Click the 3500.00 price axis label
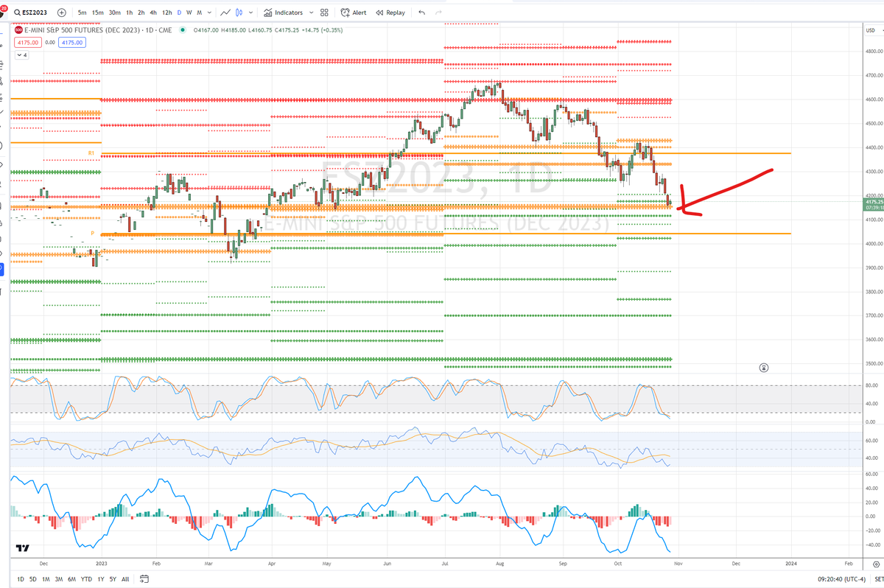 click(875, 364)
